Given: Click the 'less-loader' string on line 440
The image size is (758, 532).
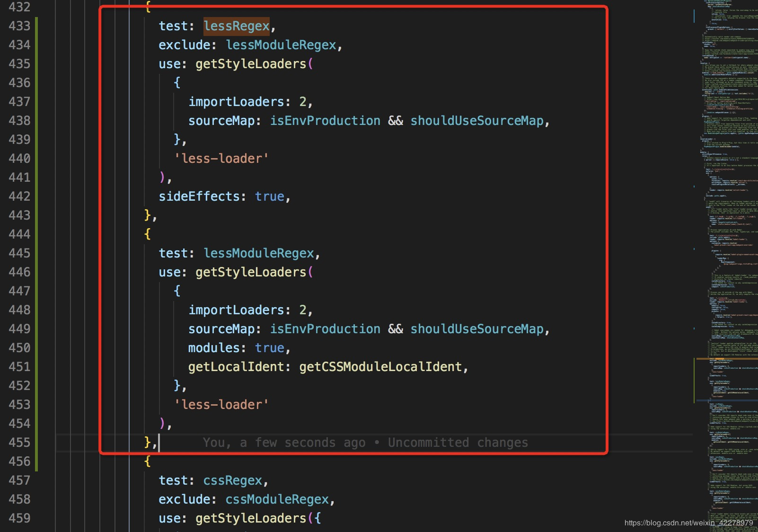Looking at the screenshot, I should coord(221,159).
